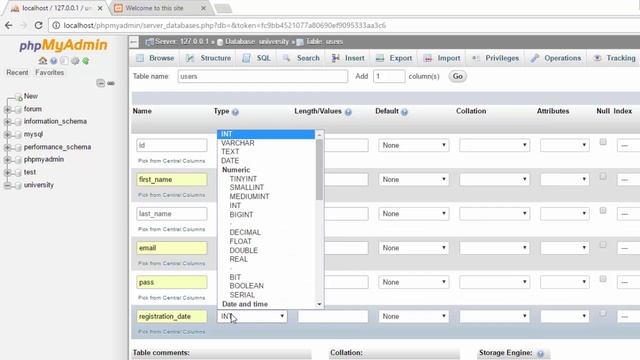Image resolution: width=640 pixels, height=360 pixels.
Task: Click the Table name input field
Action: (x=262, y=76)
